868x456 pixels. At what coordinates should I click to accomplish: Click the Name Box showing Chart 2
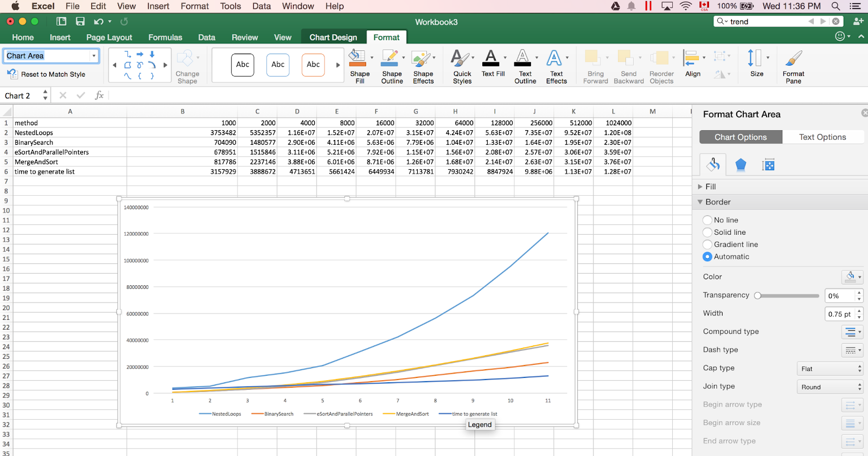click(x=22, y=95)
